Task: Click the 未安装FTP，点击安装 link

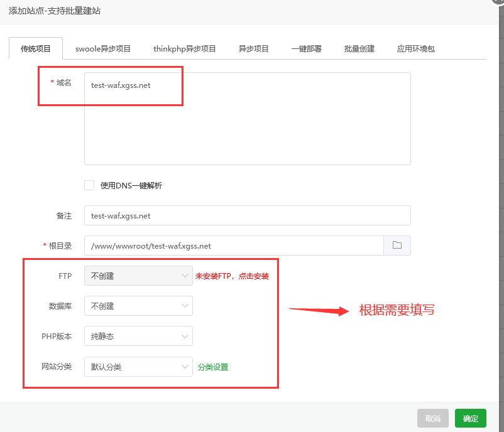Action: (x=232, y=276)
